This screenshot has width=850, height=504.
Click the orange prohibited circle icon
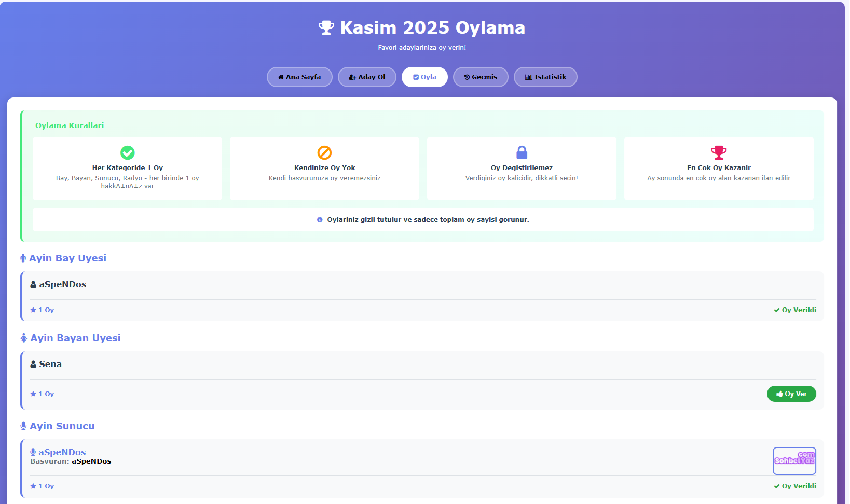pos(325,152)
